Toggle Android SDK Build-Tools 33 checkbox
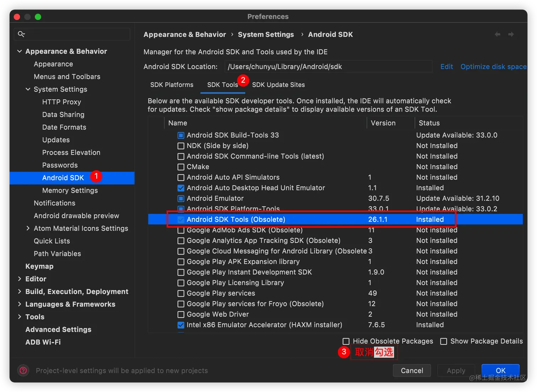Image resolution: width=537 pixels, height=392 pixels. (x=181, y=135)
